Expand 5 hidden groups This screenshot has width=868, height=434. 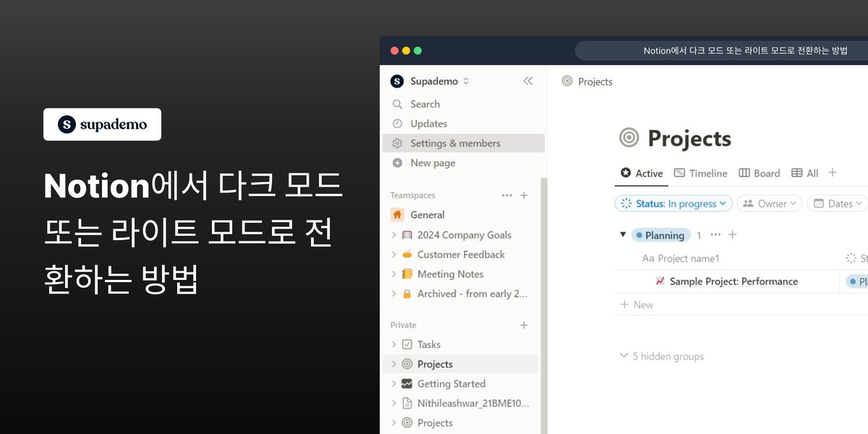(x=662, y=357)
